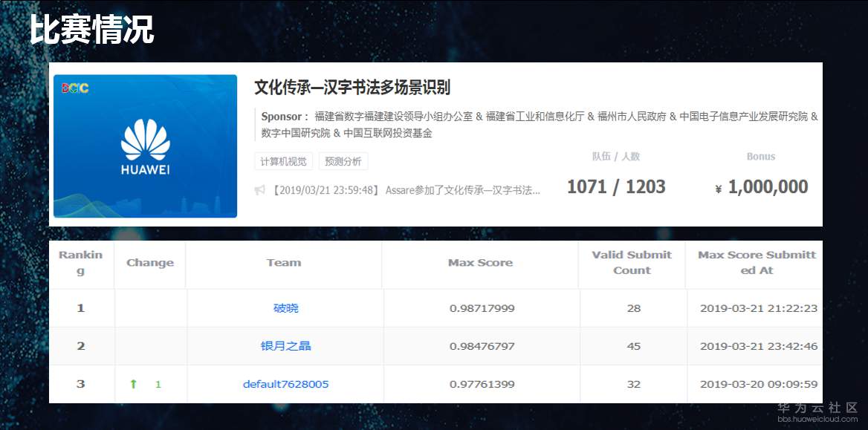Click the team count 1071 / 1203
The height and width of the screenshot is (430, 868).
[616, 187]
